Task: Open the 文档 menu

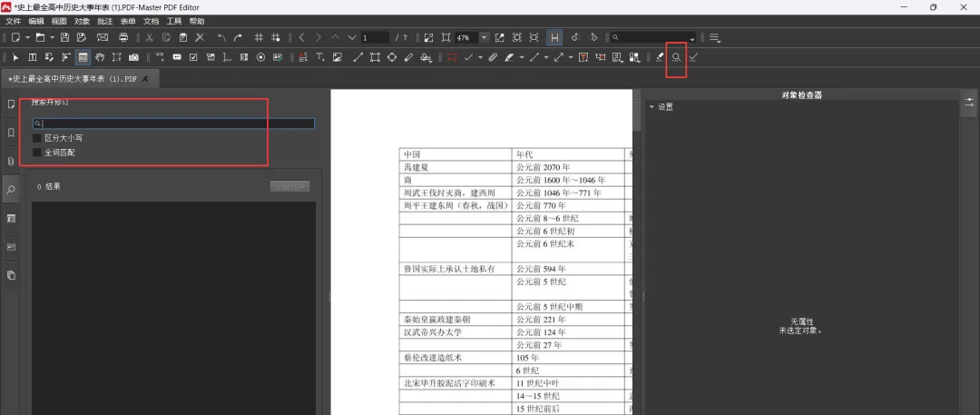Action: [x=151, y=20]
